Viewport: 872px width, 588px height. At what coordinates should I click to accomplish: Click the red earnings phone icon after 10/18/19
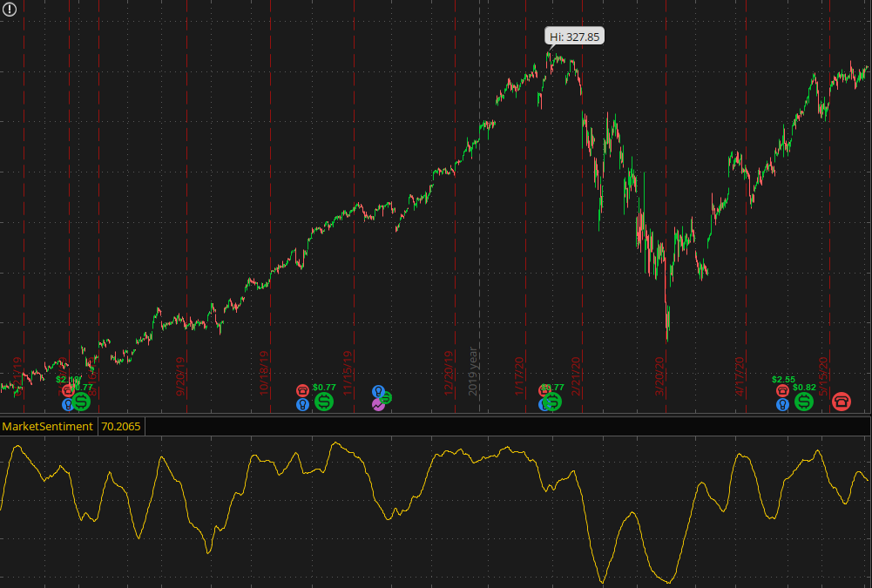[302, 391]
